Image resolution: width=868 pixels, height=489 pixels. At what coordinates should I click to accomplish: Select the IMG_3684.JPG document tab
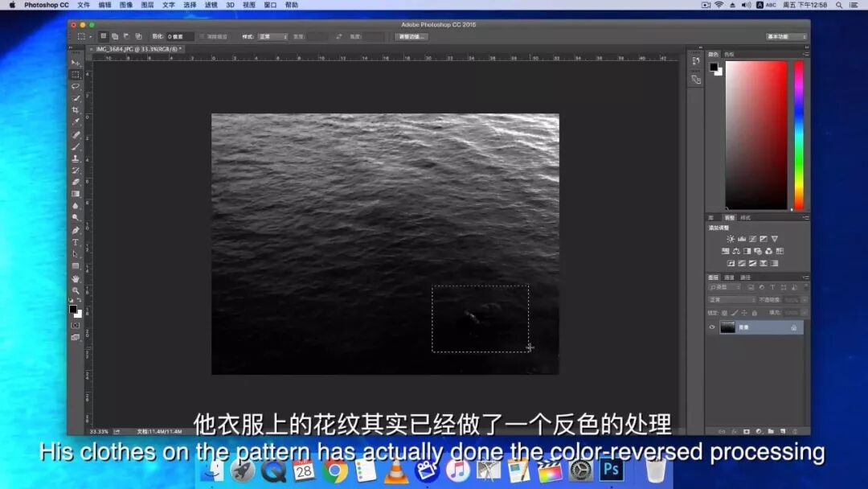pos(138,49)
